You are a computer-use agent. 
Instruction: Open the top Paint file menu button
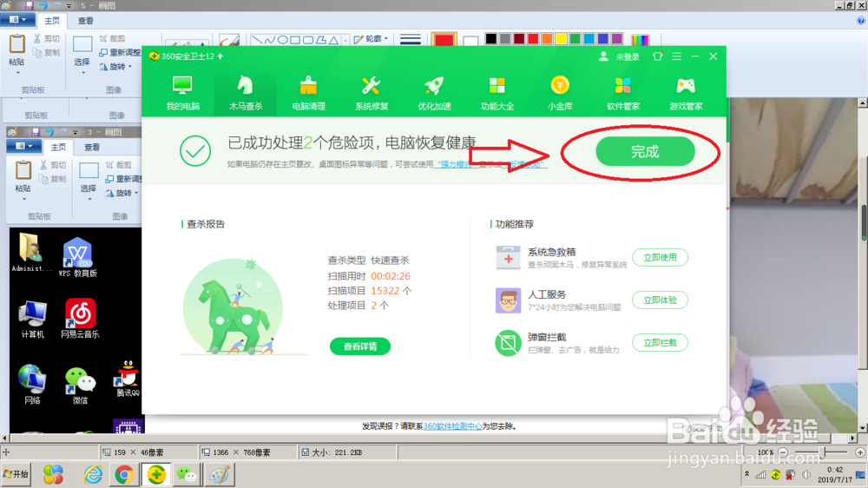(x=17, y=20)
